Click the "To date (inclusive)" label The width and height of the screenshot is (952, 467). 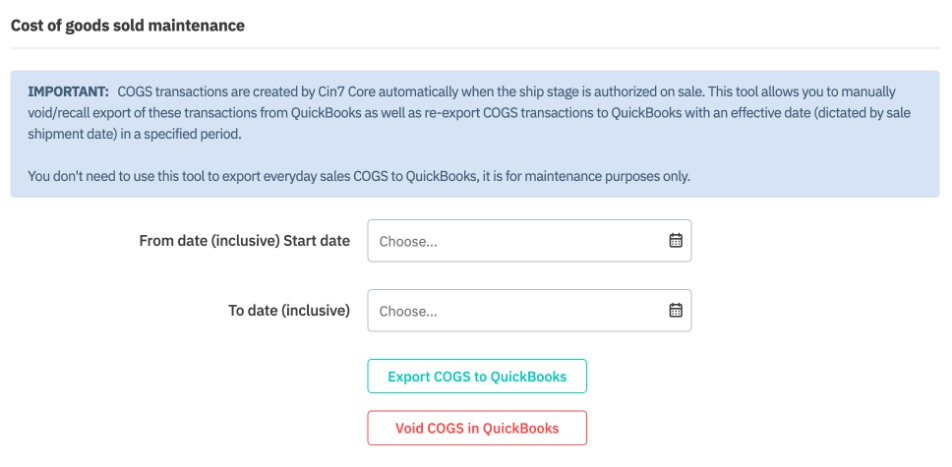click(289, 311)
